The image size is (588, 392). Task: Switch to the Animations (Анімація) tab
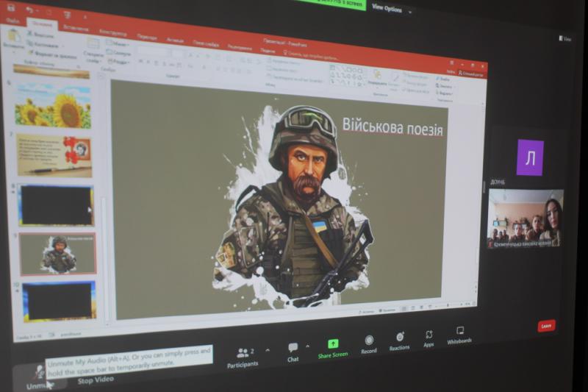175,40
